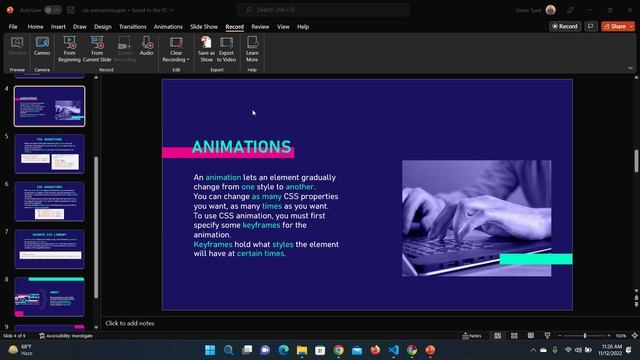Select slide 8 thumbnail

(x=50, y=297)
